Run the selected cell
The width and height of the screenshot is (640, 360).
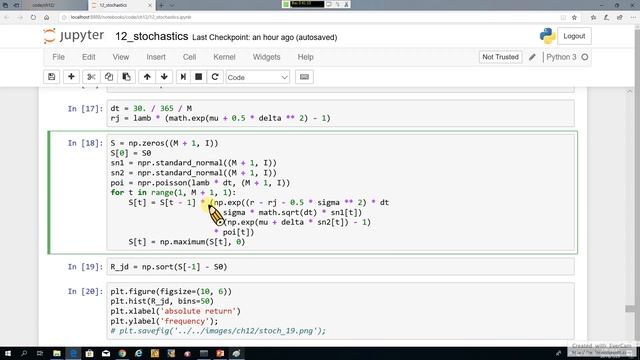[183, 77]
